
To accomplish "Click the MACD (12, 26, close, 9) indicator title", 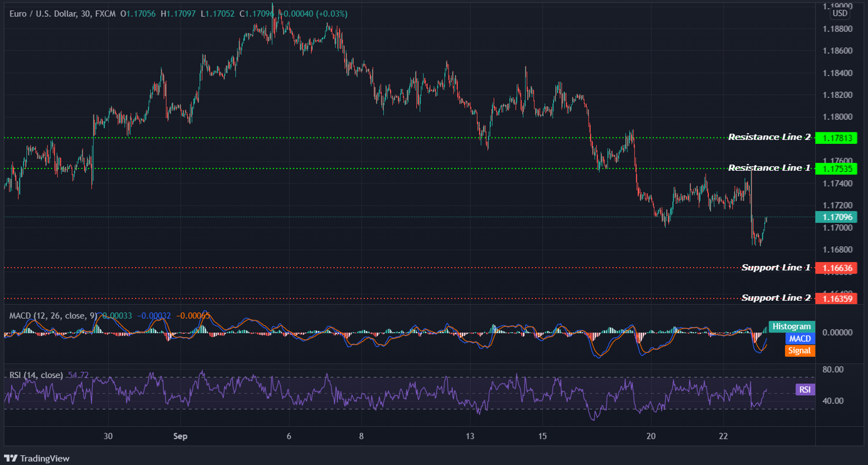I will tap(54, 316).
